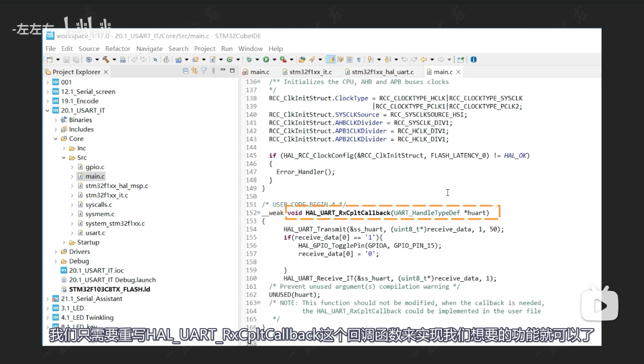The height and width of the screenshot is (364, 644).
Task: Switch to the stm32f1xx_hal_uart.c editor tab
Action: point(382,72)
